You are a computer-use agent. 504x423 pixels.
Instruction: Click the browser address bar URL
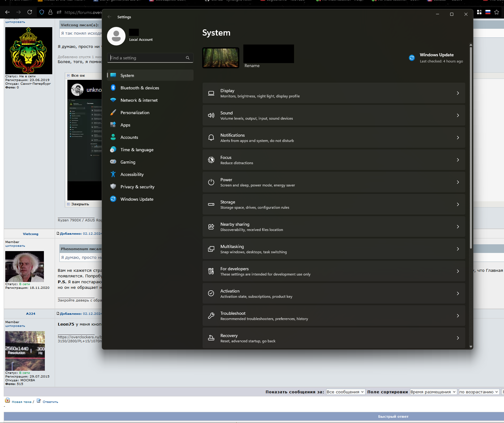(83, 12)
